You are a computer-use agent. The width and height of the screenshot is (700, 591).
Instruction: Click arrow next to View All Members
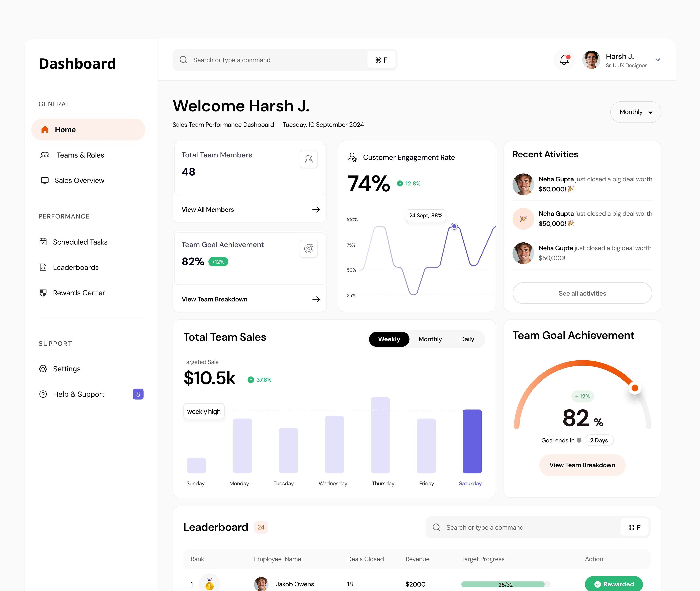316,209
